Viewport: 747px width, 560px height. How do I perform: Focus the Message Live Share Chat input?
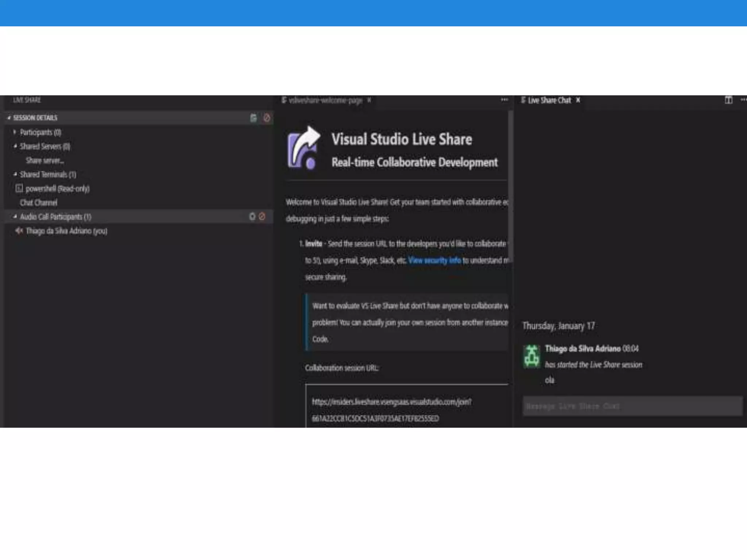coord(632,406)
